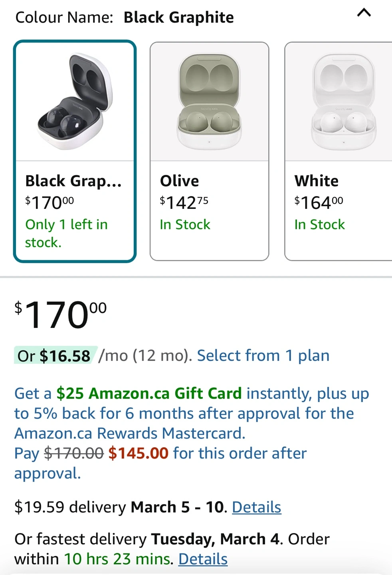Collapse the Colour Name section chevron
392x575 pixels.
click(x=364, y=14)
